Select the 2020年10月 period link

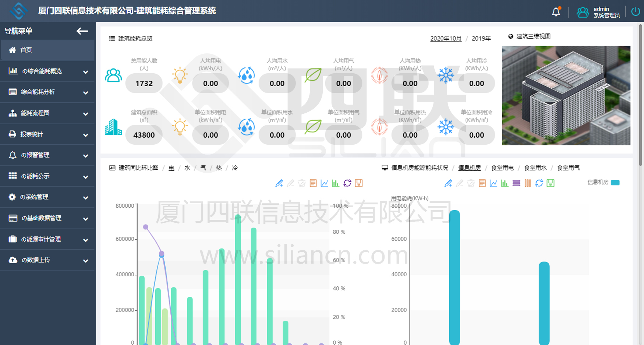pos(446,38)
